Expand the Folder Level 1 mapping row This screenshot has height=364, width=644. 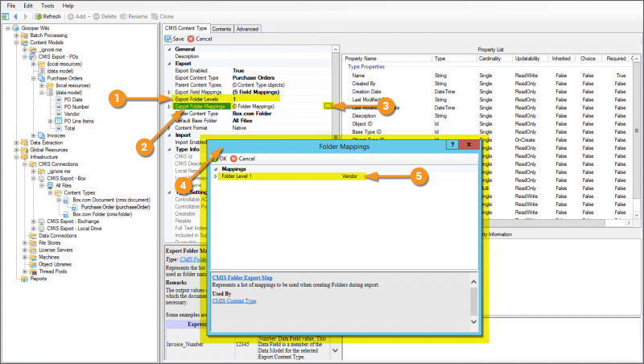click(216, 176)
